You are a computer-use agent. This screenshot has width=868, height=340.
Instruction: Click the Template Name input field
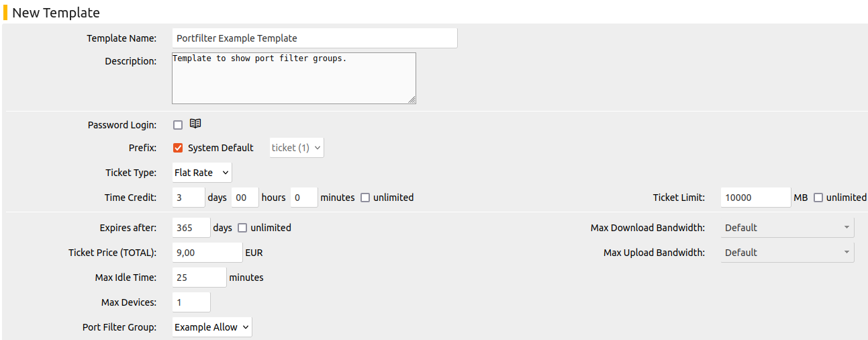(x=315, y=38)
